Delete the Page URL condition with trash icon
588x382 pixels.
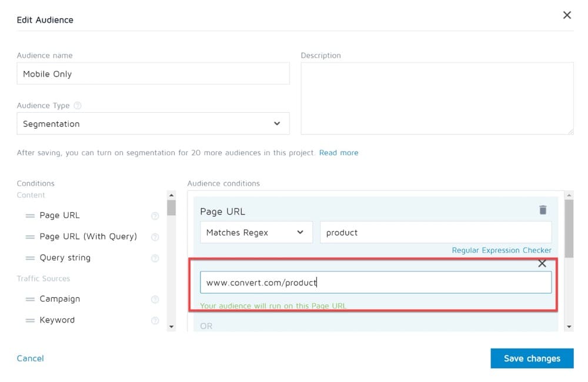pos(543,210)
